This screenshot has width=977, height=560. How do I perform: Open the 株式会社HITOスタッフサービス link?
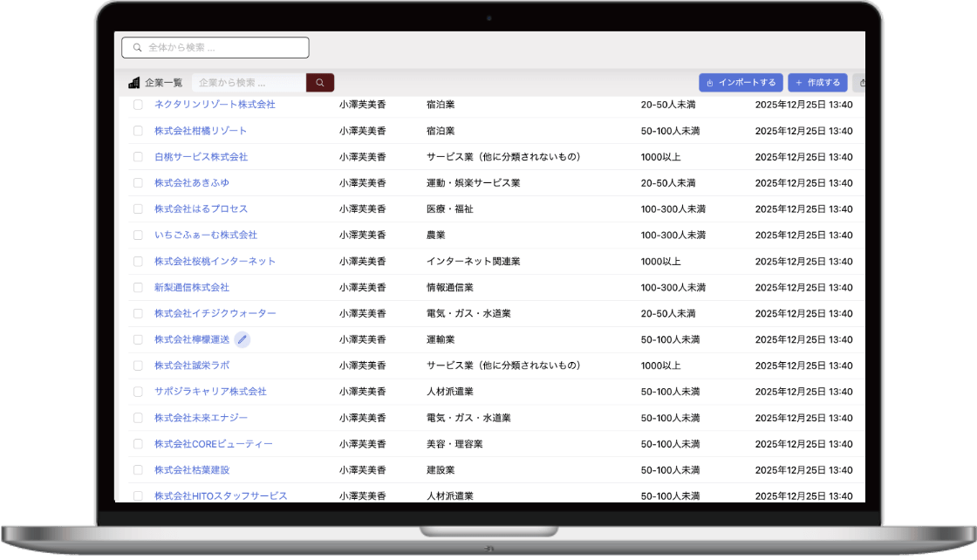click(220, 495)
